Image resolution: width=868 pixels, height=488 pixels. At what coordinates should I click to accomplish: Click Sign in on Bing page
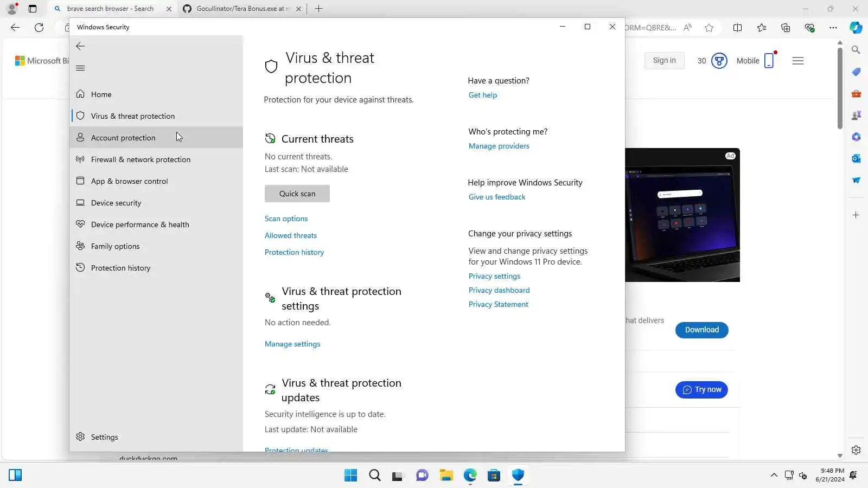[x=665, y=61]
